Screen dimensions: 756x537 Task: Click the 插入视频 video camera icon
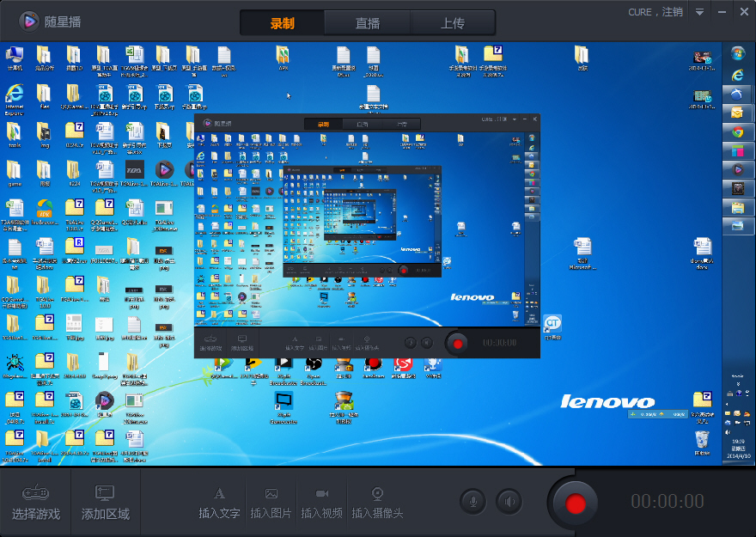click(x=322, y=493)
